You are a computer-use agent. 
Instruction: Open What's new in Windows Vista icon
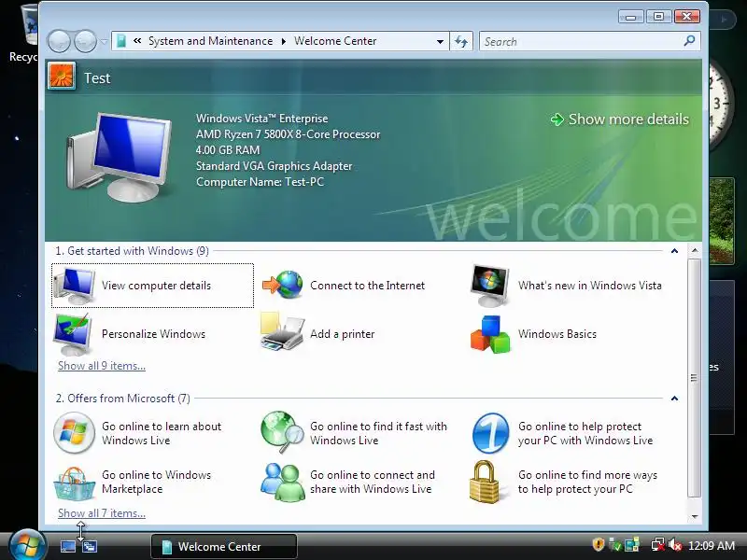489,286
